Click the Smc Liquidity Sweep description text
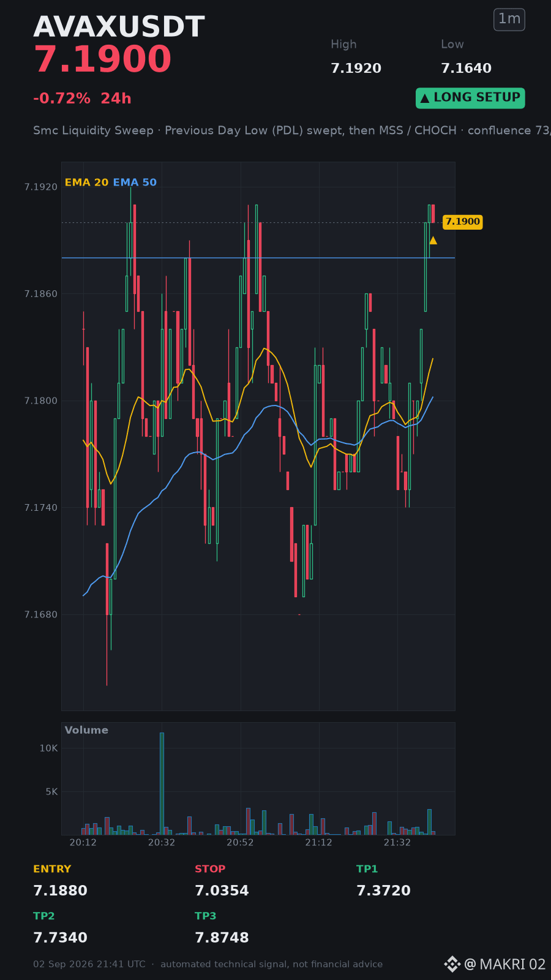 (x=93, y=130)
